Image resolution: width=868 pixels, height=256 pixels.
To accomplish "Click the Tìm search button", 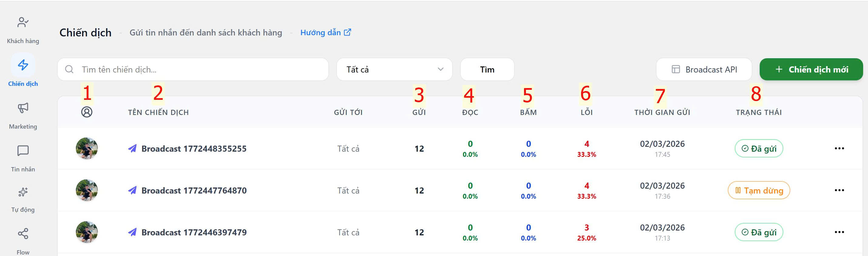I will [x=487, y=69].
